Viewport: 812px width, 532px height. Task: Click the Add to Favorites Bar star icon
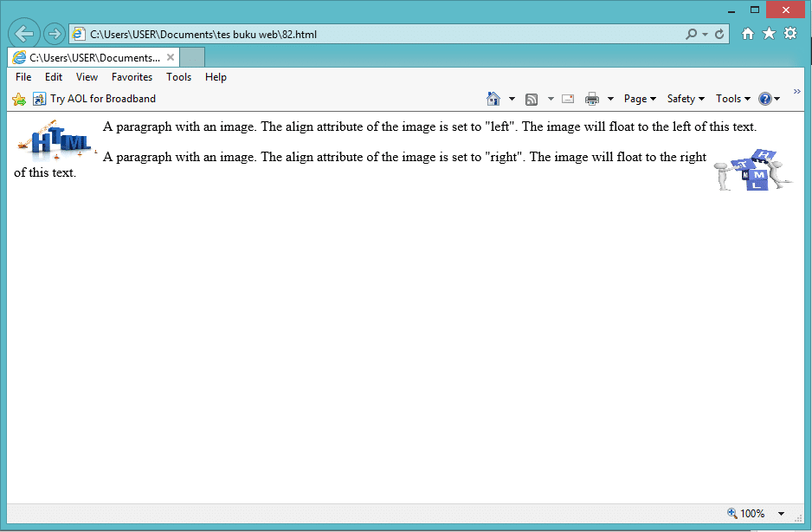pyautogui.click(x=17, y=99)
